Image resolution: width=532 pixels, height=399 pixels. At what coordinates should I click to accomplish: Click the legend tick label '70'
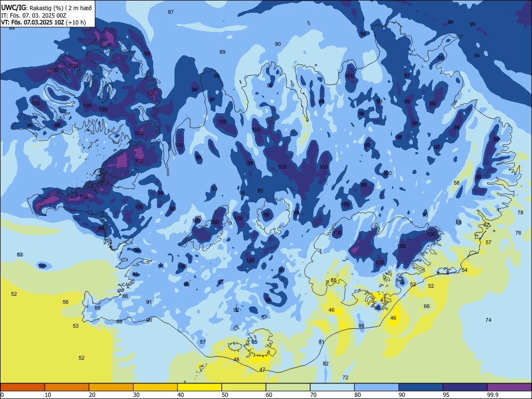[313, 395]
